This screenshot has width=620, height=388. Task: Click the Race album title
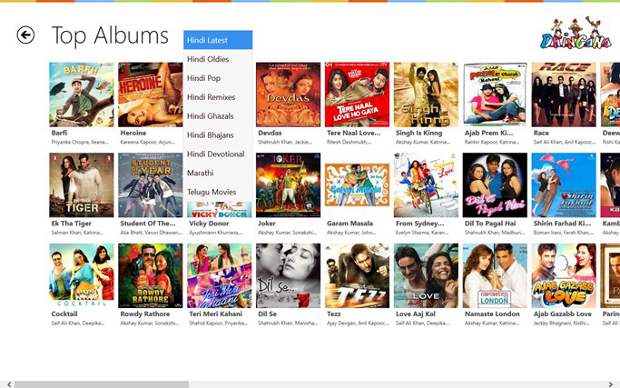pyautogui.click(x=541, y=133)
